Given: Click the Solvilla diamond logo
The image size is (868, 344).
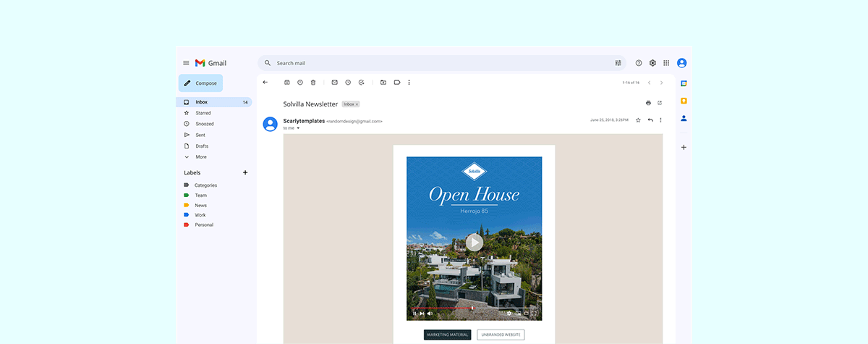Looking at the screenshot, I should click(x=475, y=171).
